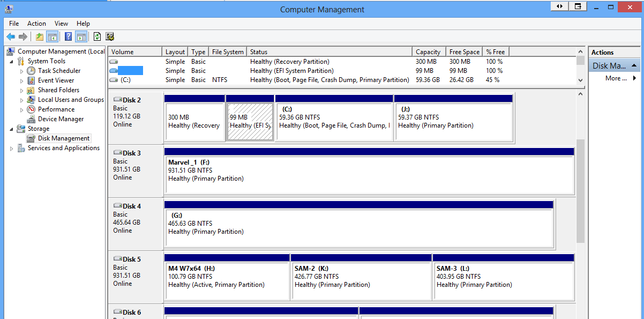
Task: Click the Refresh icon in the toolbar
Action: point(97,36)
